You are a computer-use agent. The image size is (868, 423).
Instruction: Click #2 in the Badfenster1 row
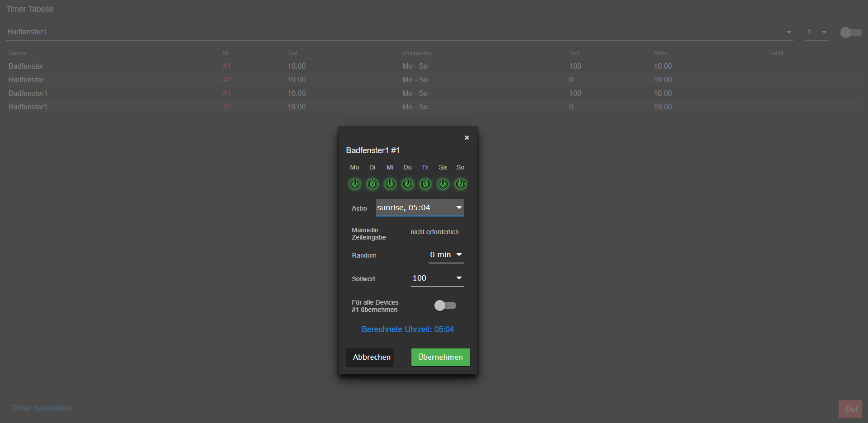point(227,107)
